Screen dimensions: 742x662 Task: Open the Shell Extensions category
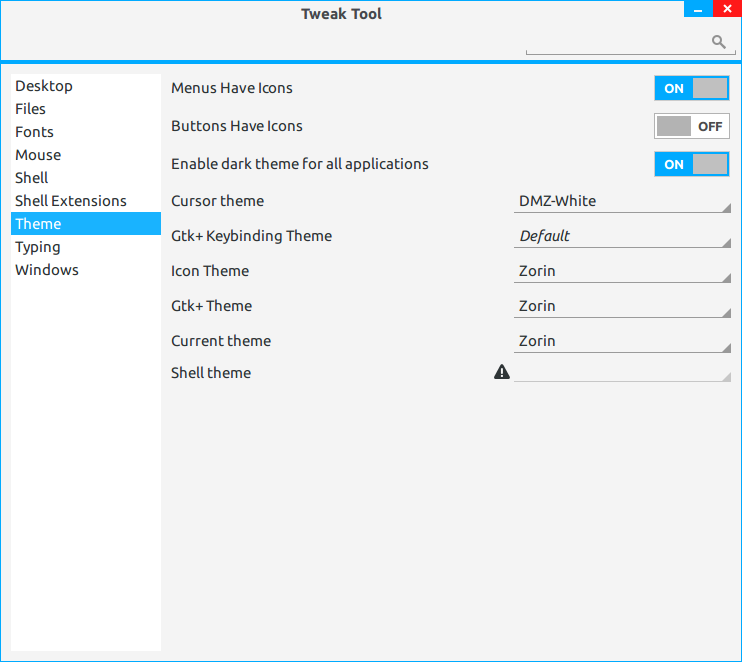point(71,201)
